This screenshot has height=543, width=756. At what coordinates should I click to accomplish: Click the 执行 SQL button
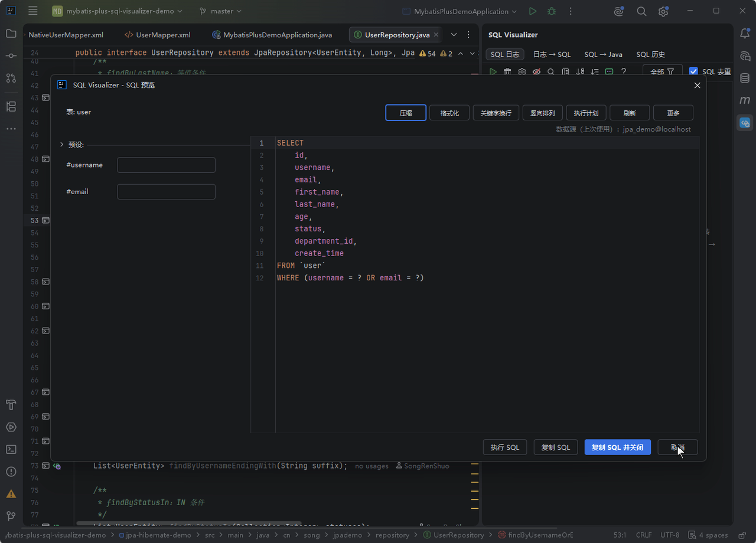[505, 447]
